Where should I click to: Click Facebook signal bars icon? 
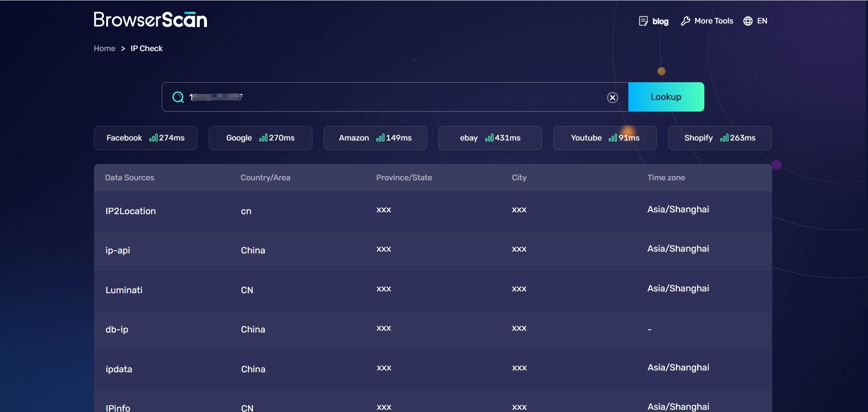click(x=153, y=138)
